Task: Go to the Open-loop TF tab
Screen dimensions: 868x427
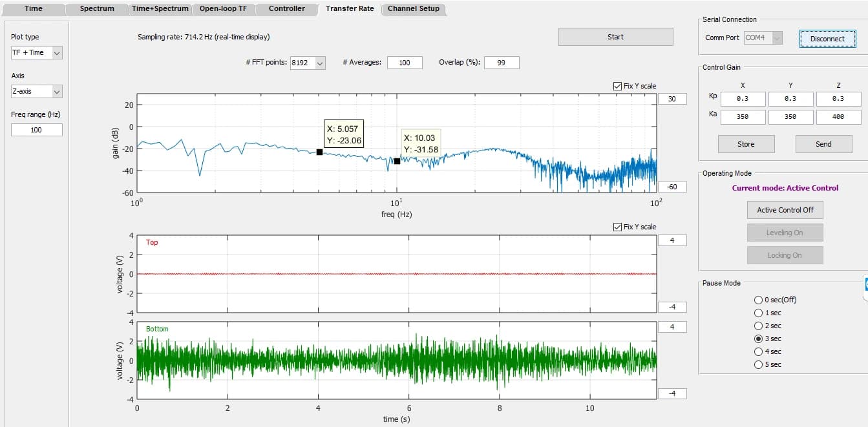Action: (222, 9)
